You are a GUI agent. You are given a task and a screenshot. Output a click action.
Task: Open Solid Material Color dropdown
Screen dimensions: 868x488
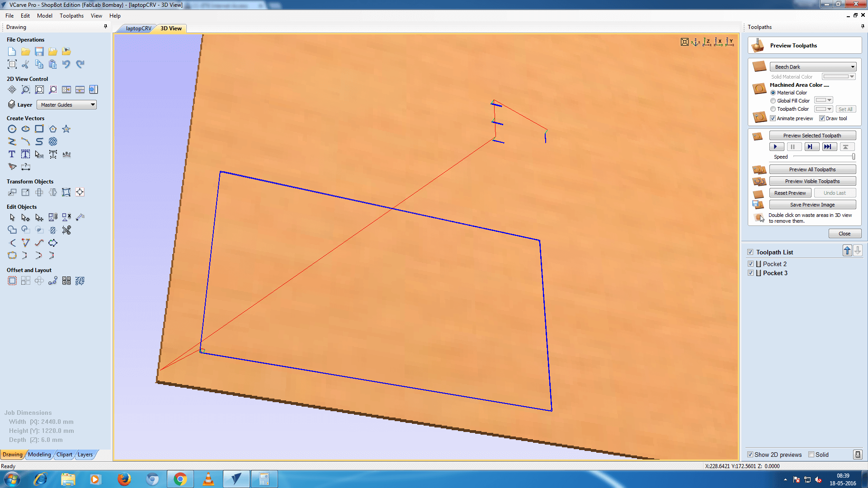[839, 77]
